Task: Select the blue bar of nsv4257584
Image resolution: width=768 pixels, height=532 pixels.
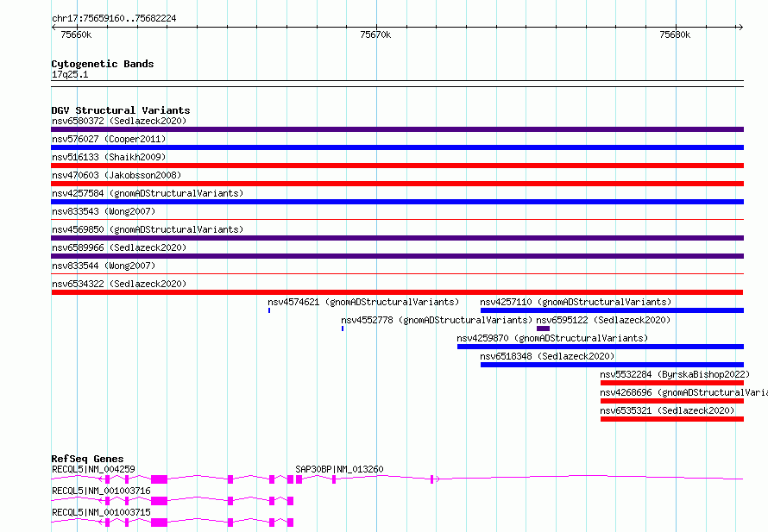Action: [x=397, y=202]
